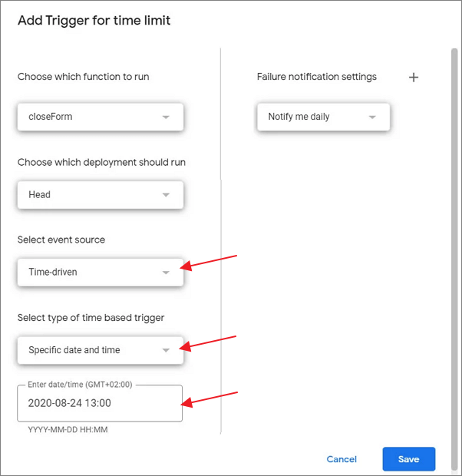The width and height of the screenshot is (462, 476).
Task: Open the Specific date and time dropdown
Action: (101, 350)
